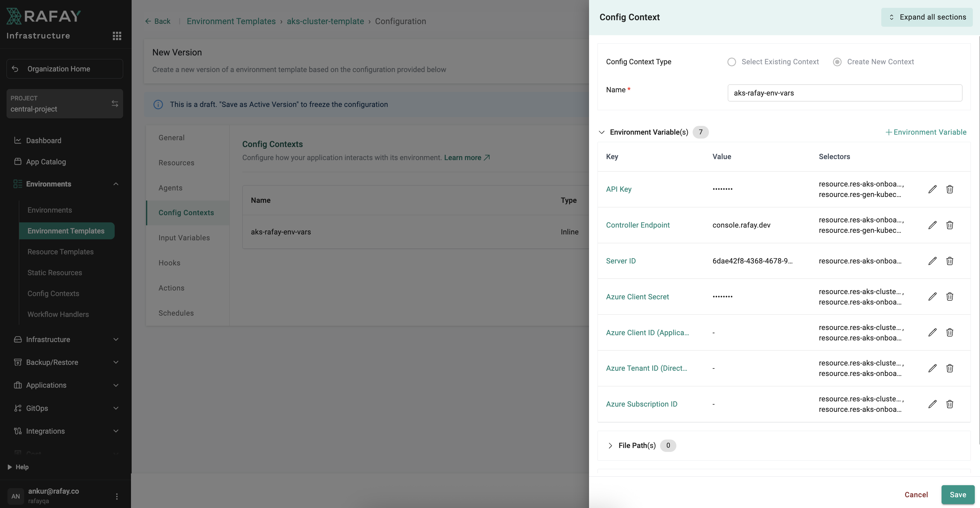Click the Save button
The height and width of the screenshot is (508, 980).
click(958, 495)
